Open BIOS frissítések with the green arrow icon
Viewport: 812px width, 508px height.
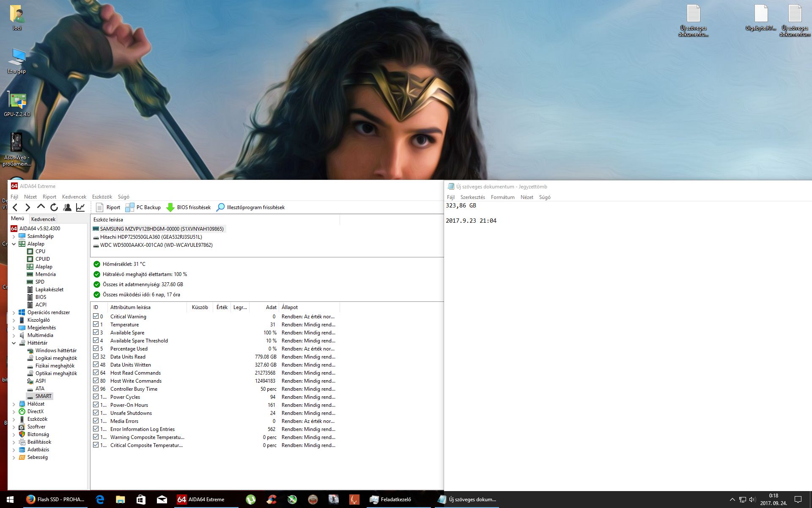pos(189,207)
